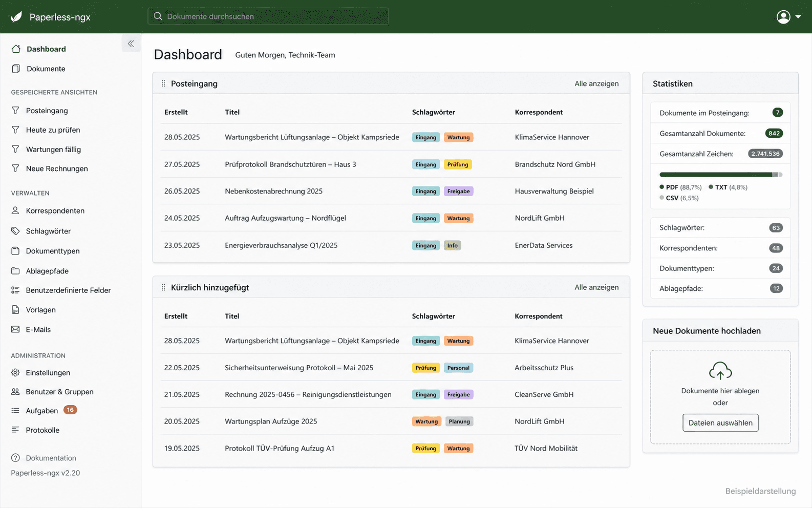Click the Gesamtanzahl Dokumente badge 842
Image resolution: width=812 pixels, height=508 pixels.
coord(774,133)
